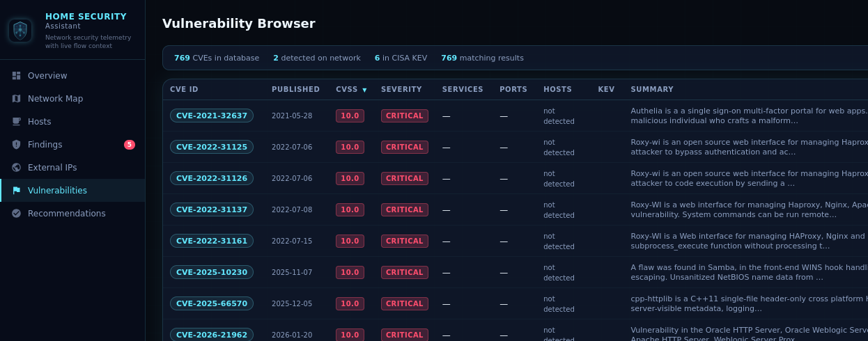Click the Overview dashboard icon
Image resolution: width=868 pixels, height=341 pixels.
(x=17, y=76)
